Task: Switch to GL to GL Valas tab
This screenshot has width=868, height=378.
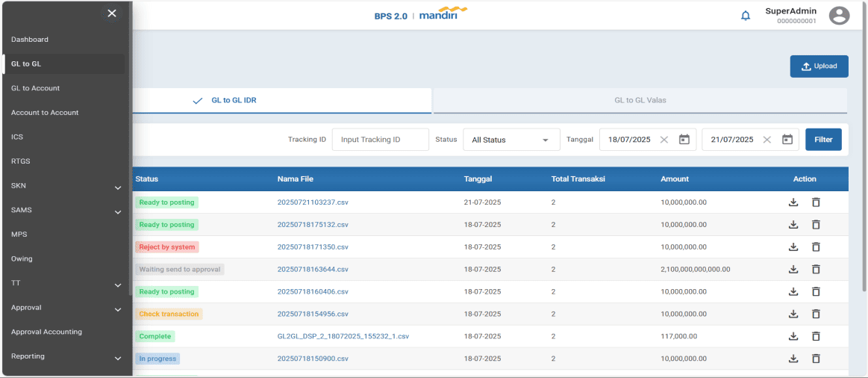Action: pyautogui.click(x=640, y=101)
